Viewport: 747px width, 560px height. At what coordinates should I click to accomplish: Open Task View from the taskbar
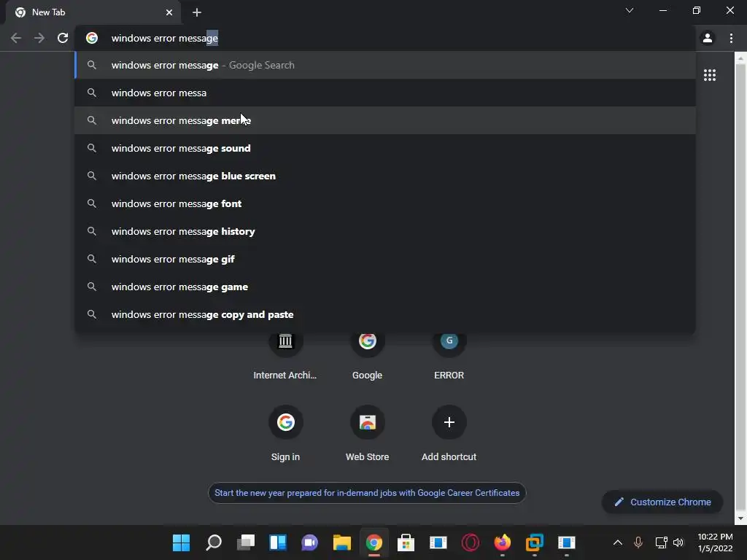coord(246,542)
